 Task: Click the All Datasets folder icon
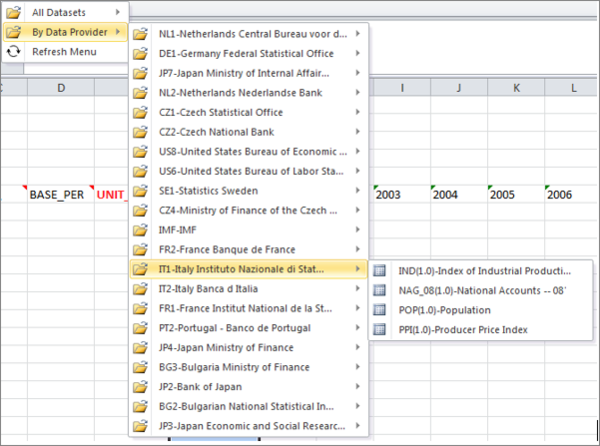pos(15,12)
